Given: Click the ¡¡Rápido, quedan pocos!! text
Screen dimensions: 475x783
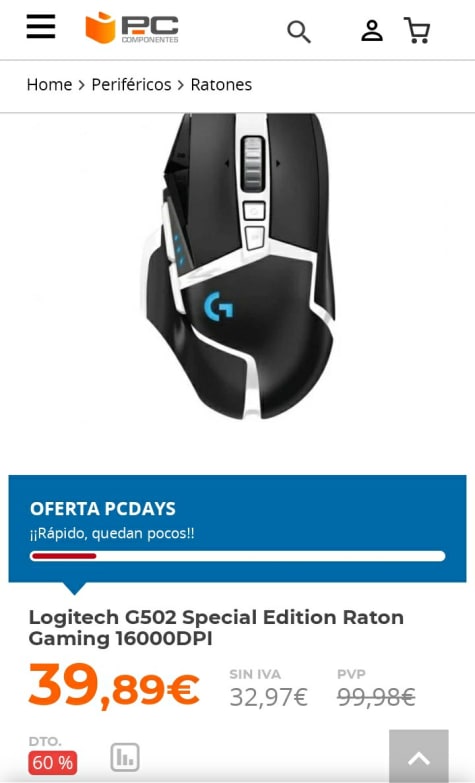Looking at the screenshot, I should pyautogui.click(x=112, y=534).
